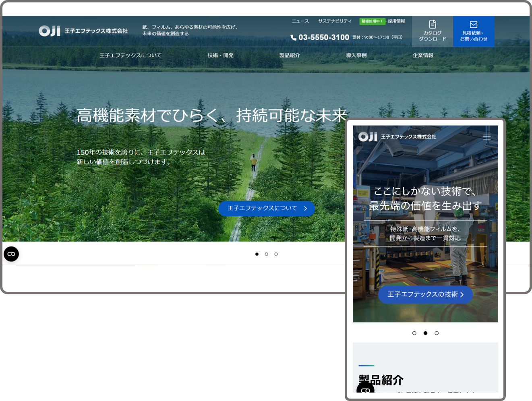Open the hamburger menu in mobile view

[486, 137]
